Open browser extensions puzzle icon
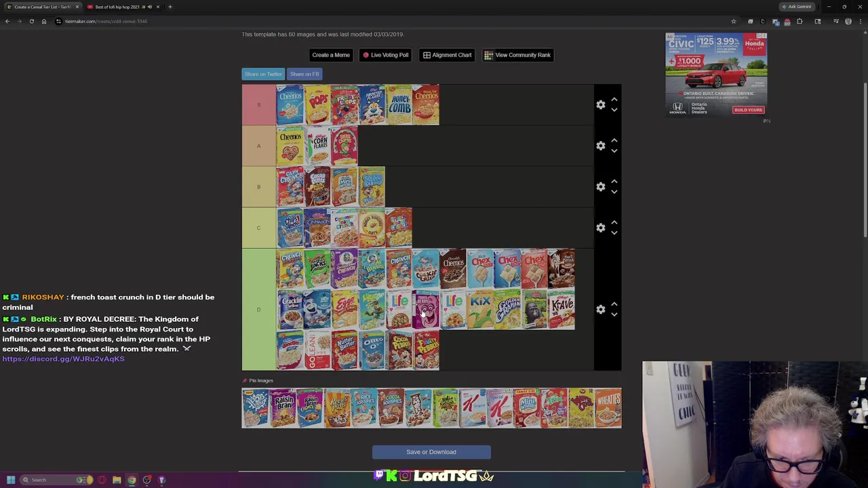Screen dimensions: 868x488 pyautogui.click(x=800, y=21)
